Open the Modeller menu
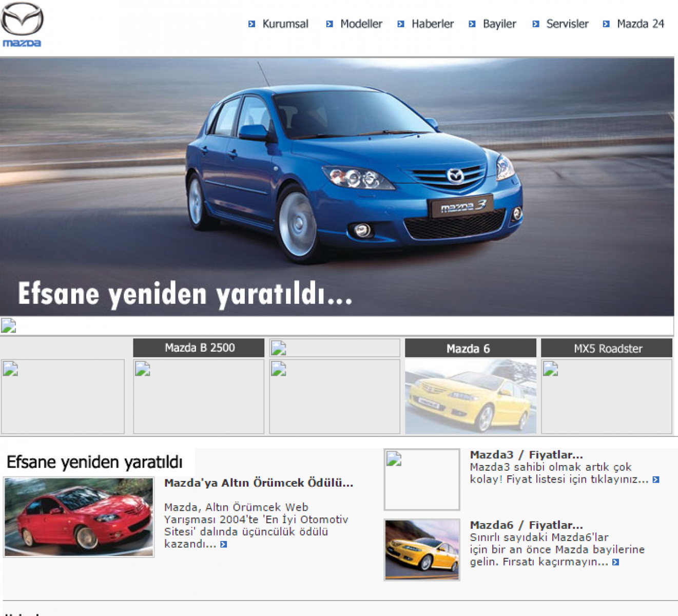This screenshot has height=616, width=678. [x=361, y=24]
